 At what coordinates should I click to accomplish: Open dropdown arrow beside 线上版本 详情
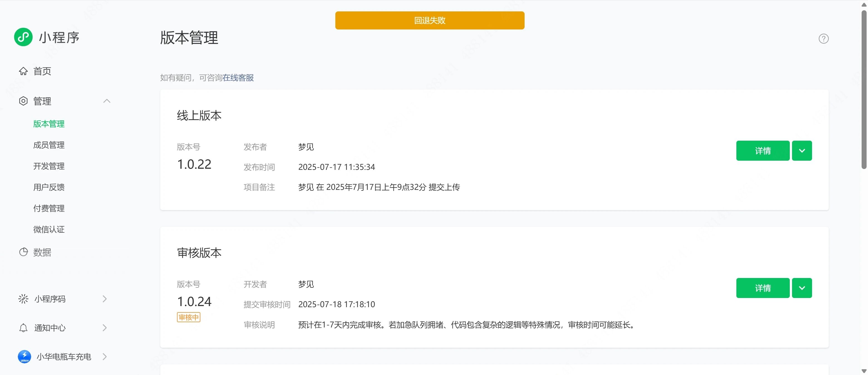tap(801, 151)
